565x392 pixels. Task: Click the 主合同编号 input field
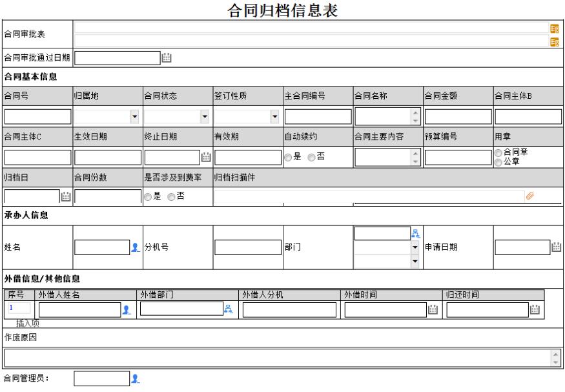318,117
